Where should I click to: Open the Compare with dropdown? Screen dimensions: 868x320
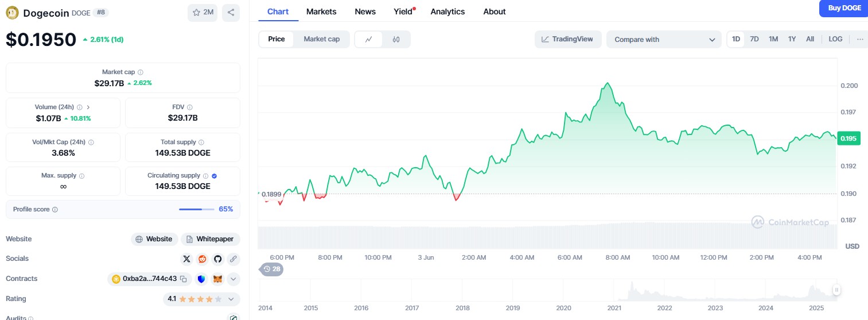[x=663, y=39]
